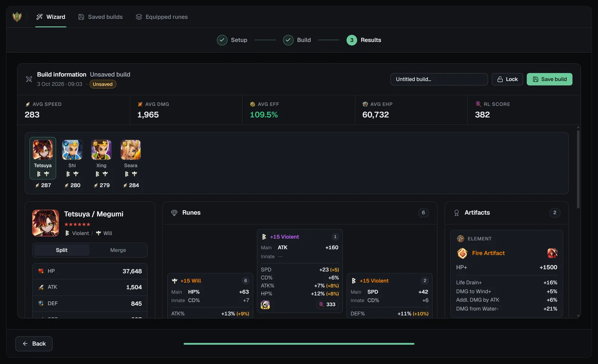Go to the Setup step

point(232,40)
